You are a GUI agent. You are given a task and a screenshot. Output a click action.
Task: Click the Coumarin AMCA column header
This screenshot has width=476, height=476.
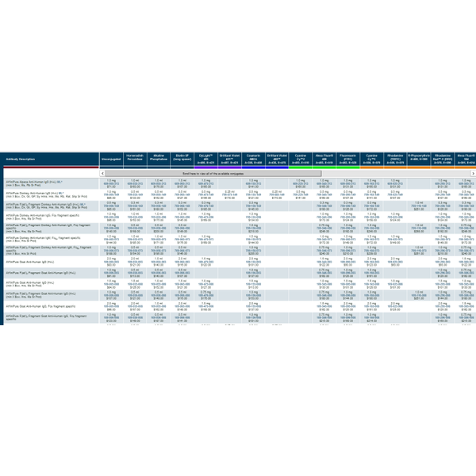pos(253,159)
